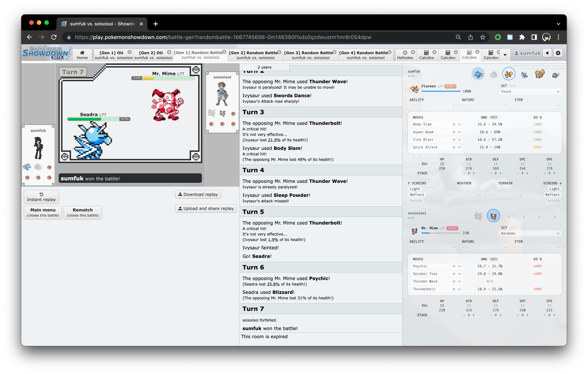Toggle Reflect on the right SCREENS side
This screenshot has height=374, width=588.
coord(552,195)
